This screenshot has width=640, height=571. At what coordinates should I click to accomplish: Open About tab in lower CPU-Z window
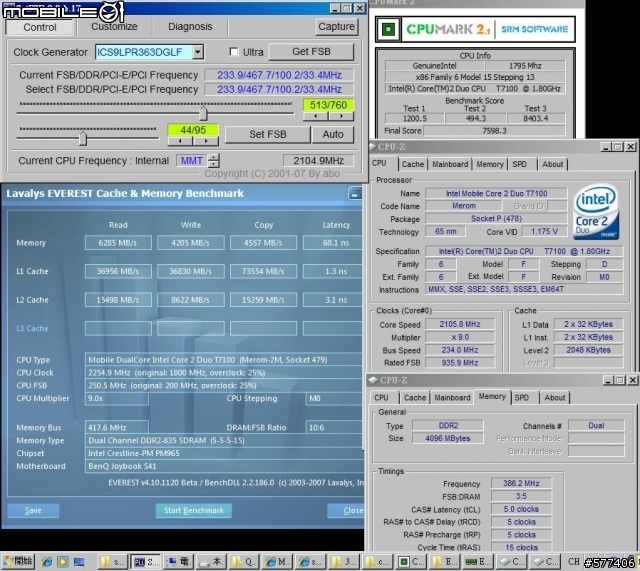[x=555, y=398]
